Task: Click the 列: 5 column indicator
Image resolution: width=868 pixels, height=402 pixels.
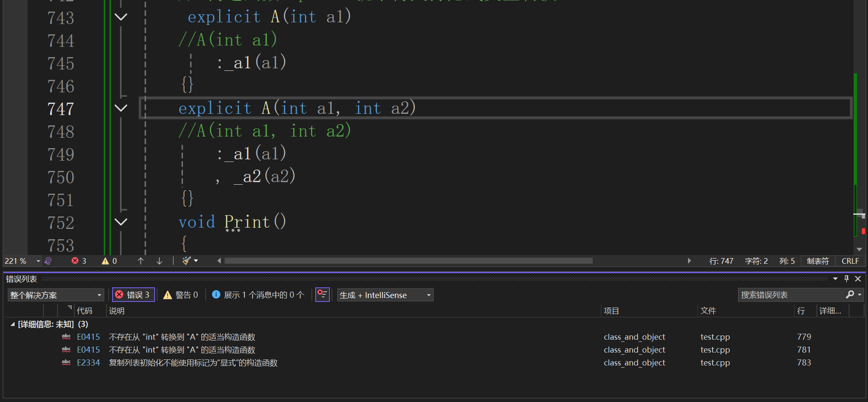Action: tap(787, 261)
